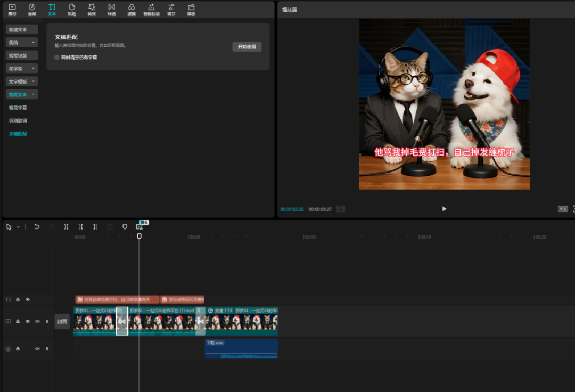Click the 封面 cover button
The width and height of the screenshot is (575, 392).
[x=62, y=321]
